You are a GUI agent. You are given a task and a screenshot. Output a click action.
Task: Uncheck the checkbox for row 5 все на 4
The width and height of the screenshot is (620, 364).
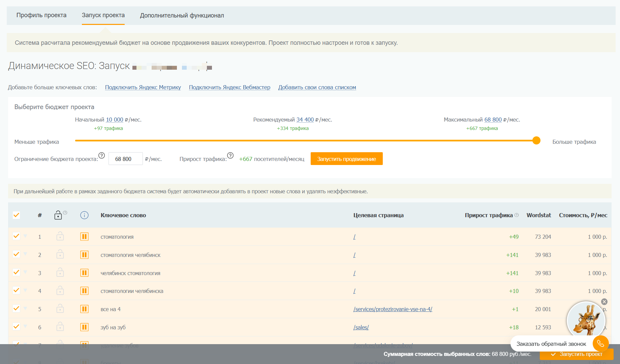(16, 308)
